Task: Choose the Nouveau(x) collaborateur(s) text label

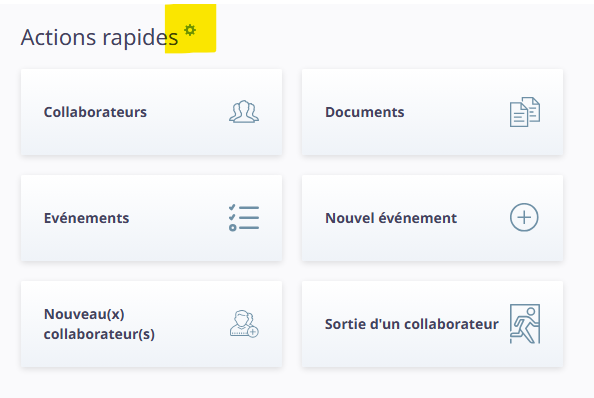Action: click(x=99, y=324)
